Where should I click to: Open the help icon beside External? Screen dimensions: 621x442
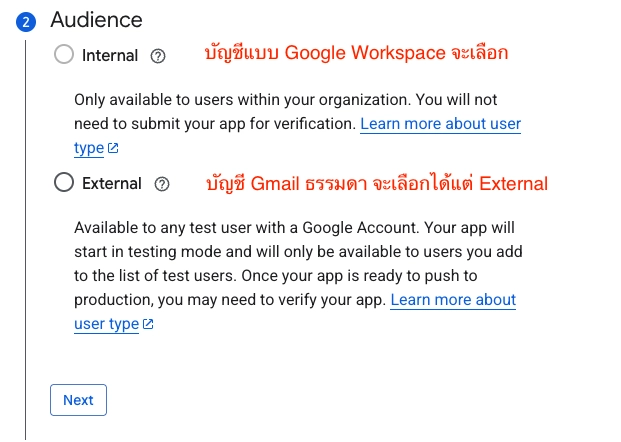tap(162, 184)
